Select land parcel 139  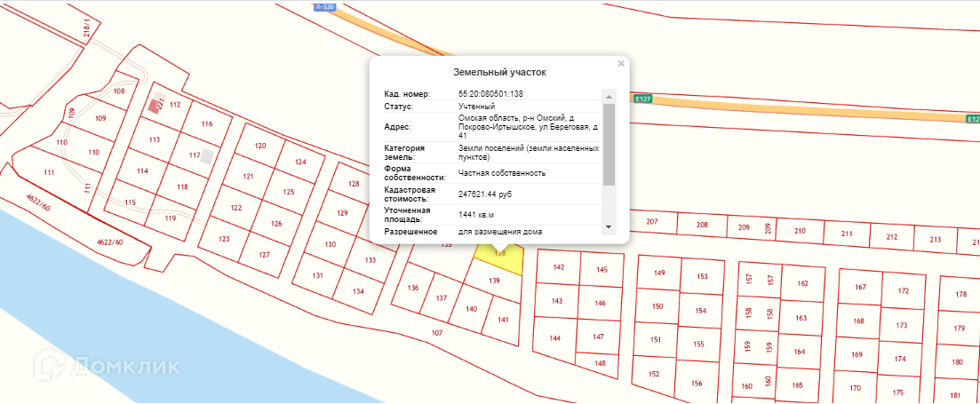(x=495, y=281)
